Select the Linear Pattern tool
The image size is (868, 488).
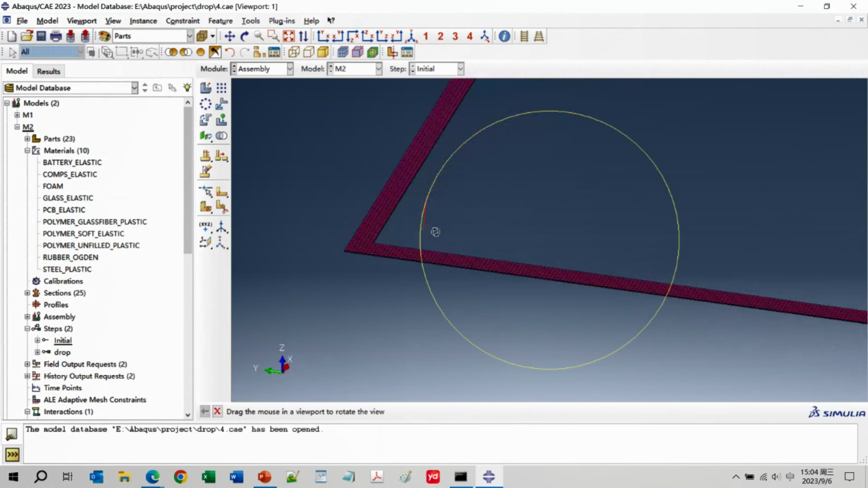[221, 88]
